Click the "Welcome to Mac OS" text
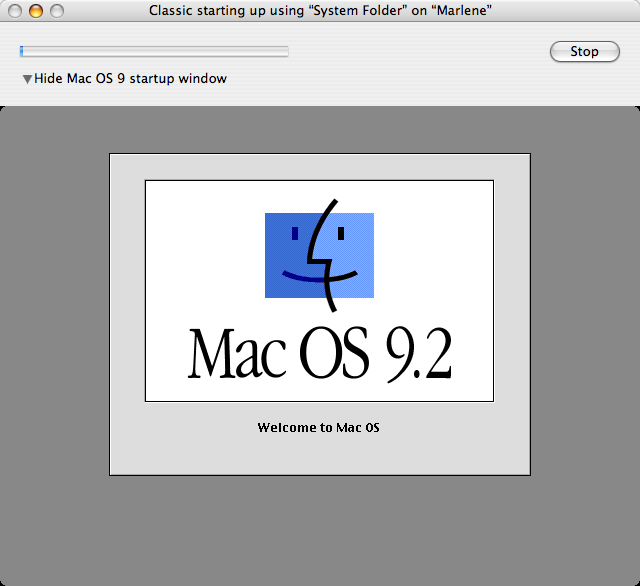 coord(318,427)
